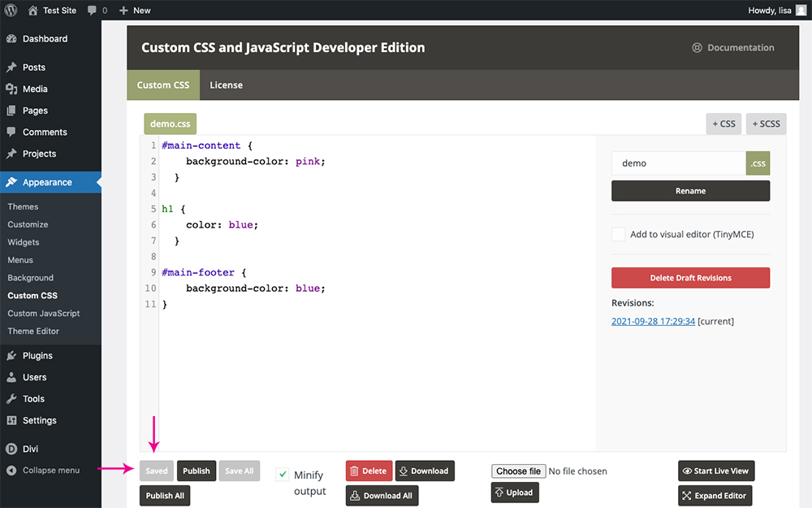The width and height of the screenshot is (812, 508).
Task: Open the Theme Editor submenu item
Action: coord(33,332)
